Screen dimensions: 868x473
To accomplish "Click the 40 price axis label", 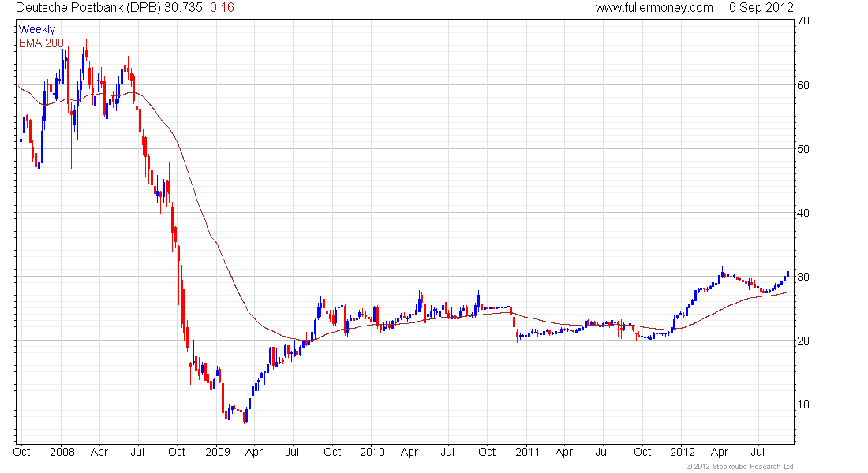I will (803, 213).
